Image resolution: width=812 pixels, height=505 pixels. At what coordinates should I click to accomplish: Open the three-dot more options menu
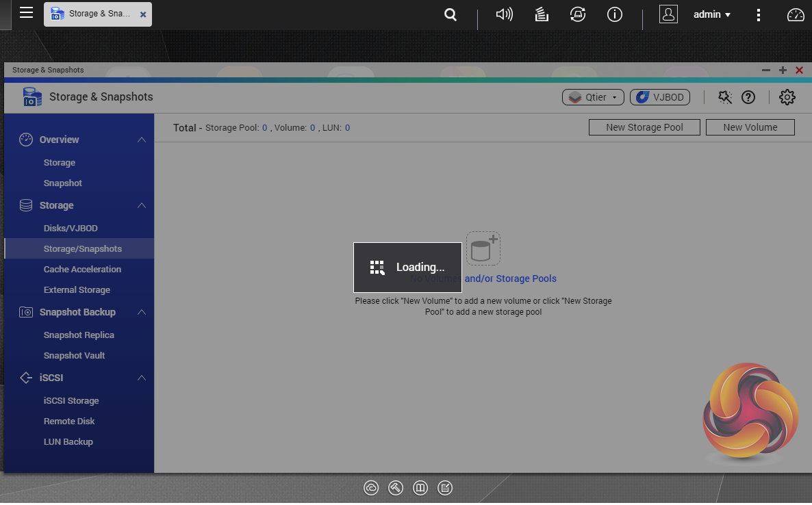point(758,15)
